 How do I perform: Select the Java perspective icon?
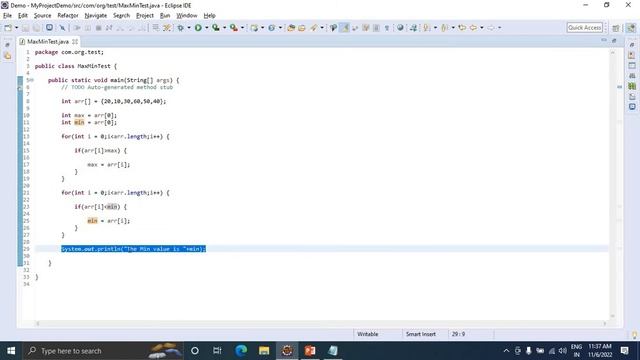point(631,28)
